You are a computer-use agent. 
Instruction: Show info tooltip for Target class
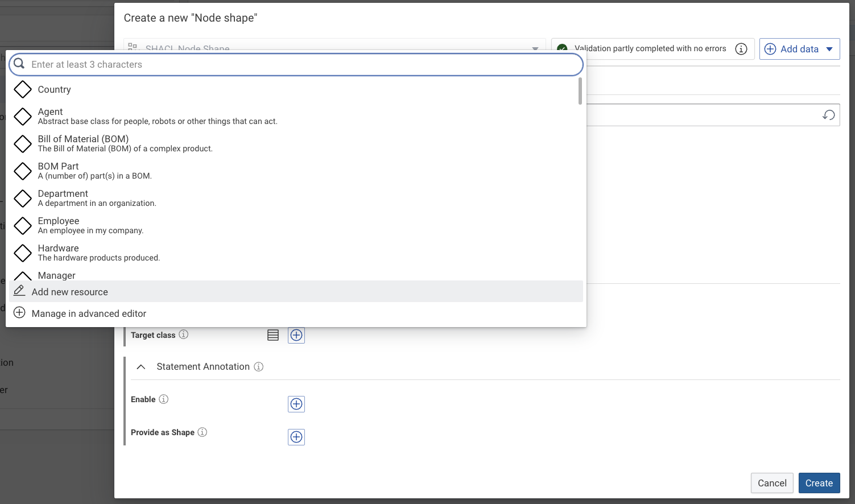(x=184, y=334)
